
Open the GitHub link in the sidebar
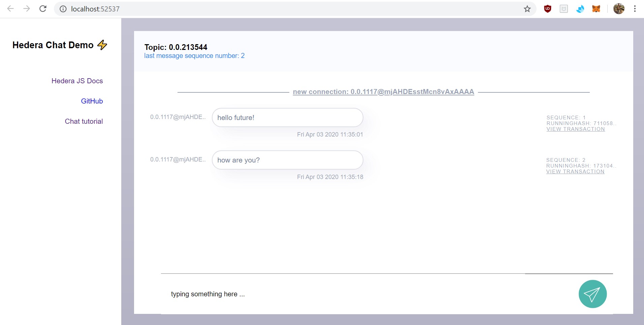click(92, 101)
